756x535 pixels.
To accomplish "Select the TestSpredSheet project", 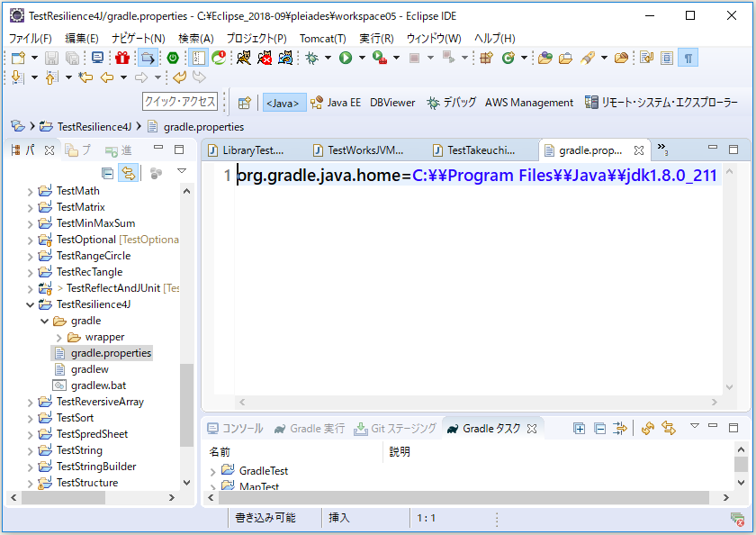I will click(x=92, y=434).
